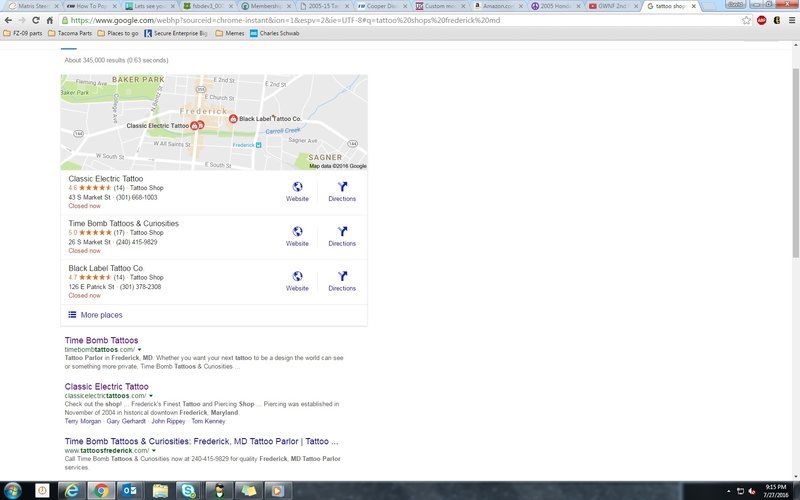The height and width of the screenshot is (500, 800).
Task: Expand the classicelectrictattoos.com result dropdown arrow
Action: coord(151,395)
